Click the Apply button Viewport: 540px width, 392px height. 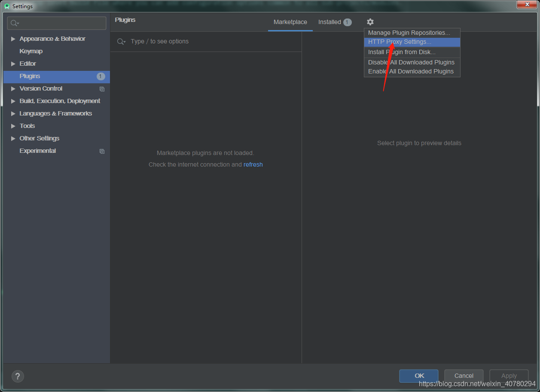tap(509, 376)
